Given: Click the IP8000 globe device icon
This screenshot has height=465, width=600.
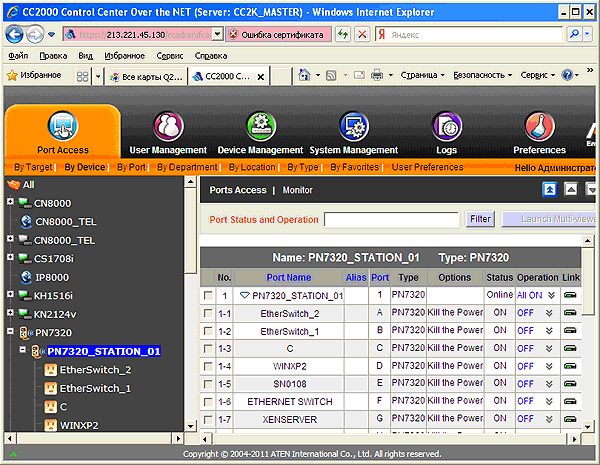Looking at the screenshot, I should [25, 276].
